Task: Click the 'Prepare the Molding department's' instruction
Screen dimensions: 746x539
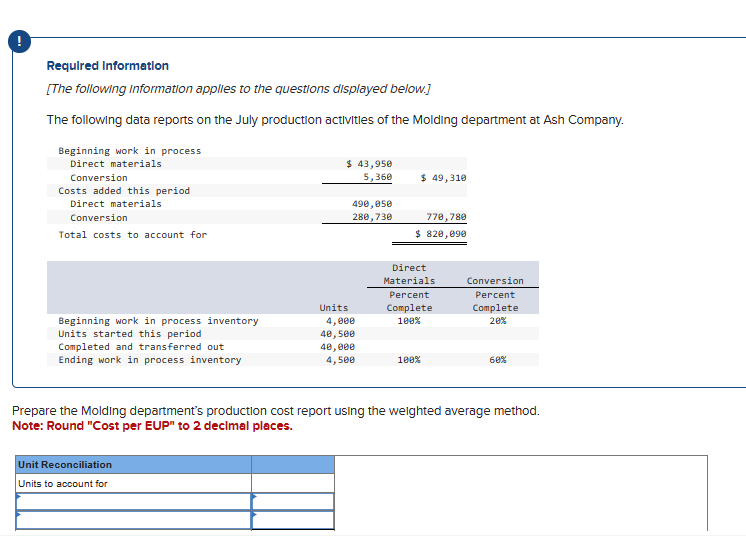Action: 276,411
